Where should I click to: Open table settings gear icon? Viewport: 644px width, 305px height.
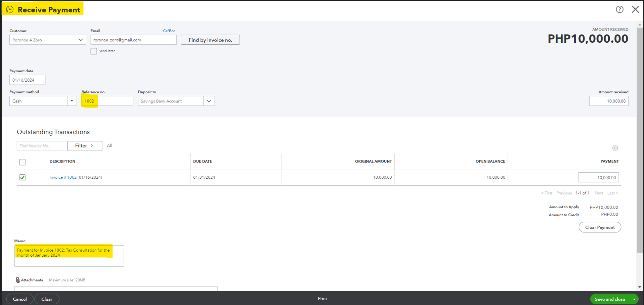tap(615, 148)
